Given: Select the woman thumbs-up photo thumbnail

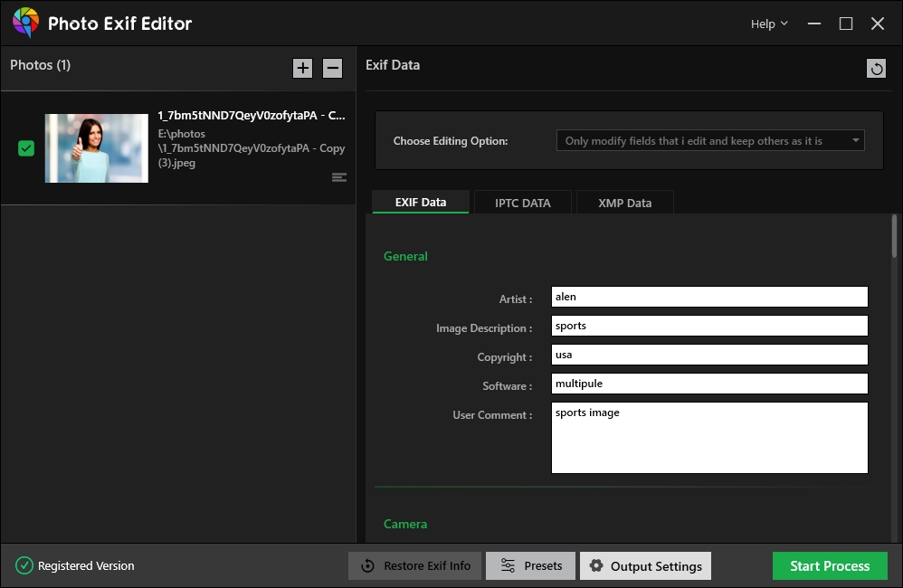Looking at the screenshot, I should (97, 148).
